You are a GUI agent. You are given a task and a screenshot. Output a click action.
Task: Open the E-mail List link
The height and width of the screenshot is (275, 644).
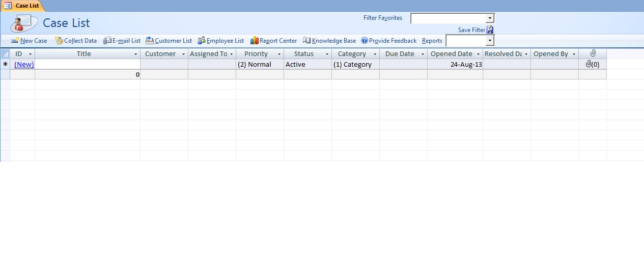pyautogui.click(x=126, y=41)
